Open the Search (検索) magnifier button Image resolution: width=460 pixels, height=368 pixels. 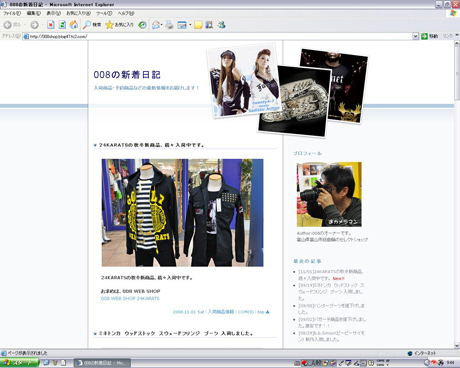92,25
